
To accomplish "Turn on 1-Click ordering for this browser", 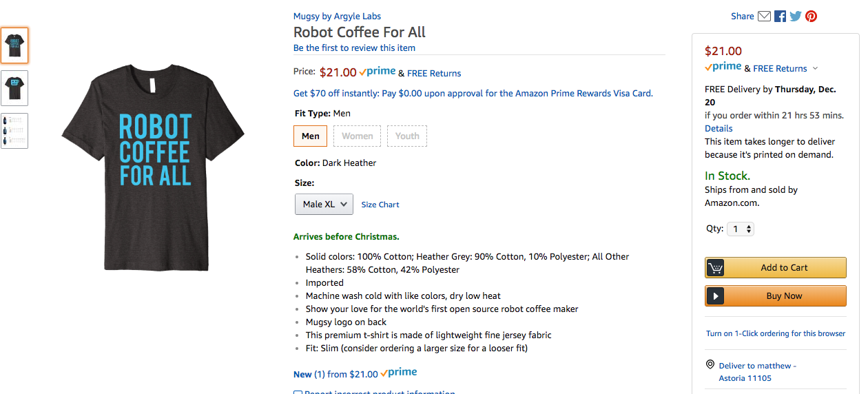I will tap(776, 333).
